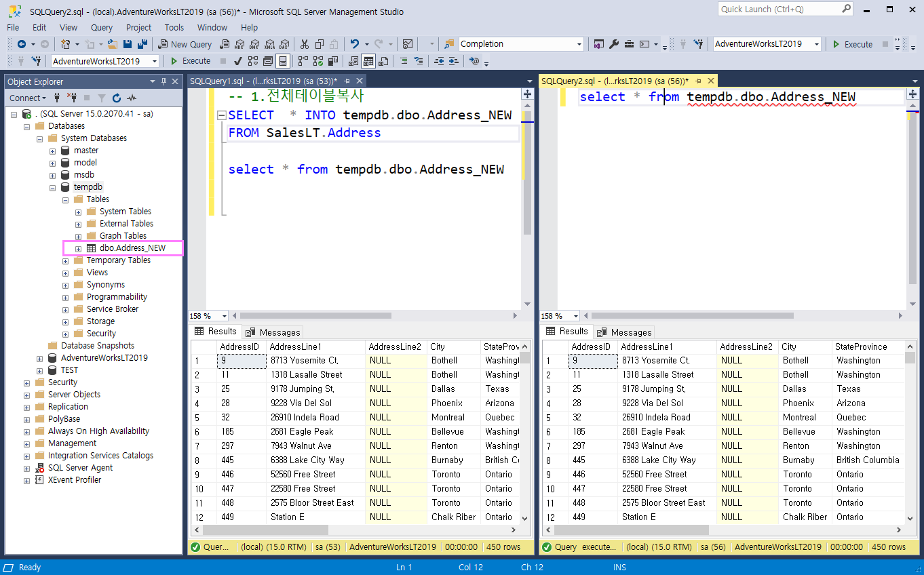This screenshot has width=924, height=575.
Task: Select the Temporary Tables folder
Action: point(119,260)
